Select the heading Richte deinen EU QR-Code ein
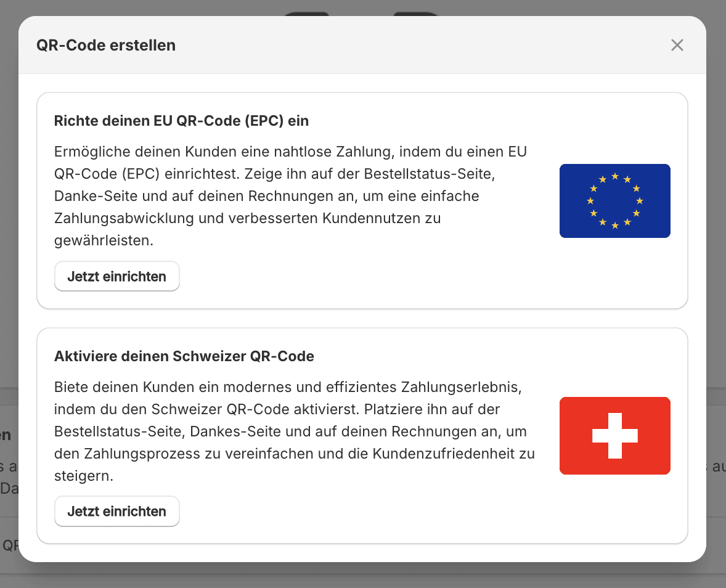The width and height of the screenshot is (726, 588). tap(181, 121)
